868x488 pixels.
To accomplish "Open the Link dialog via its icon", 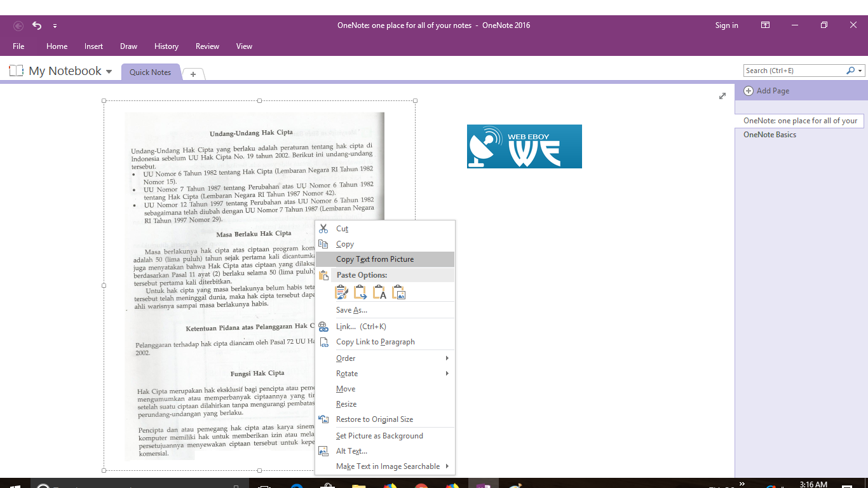I will (x=323, y=326).
